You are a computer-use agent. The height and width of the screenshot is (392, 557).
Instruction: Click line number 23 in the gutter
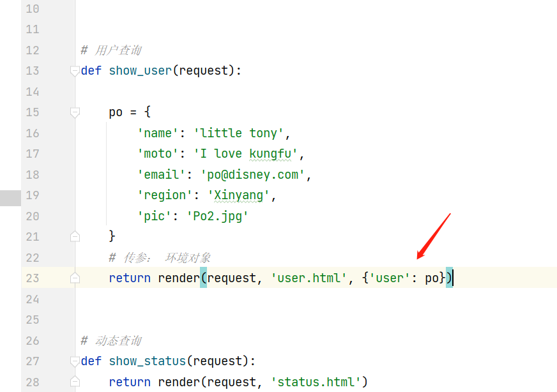[33, 278]
